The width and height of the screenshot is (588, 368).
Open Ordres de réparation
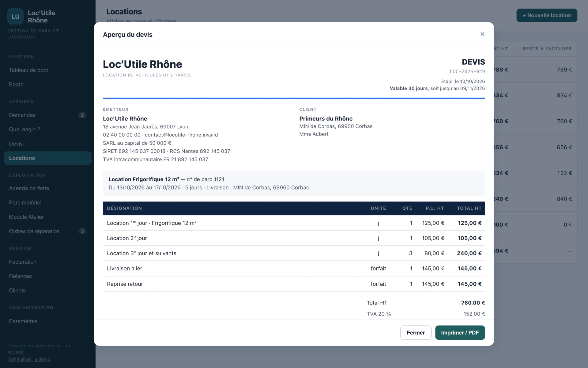coord(47,231)
